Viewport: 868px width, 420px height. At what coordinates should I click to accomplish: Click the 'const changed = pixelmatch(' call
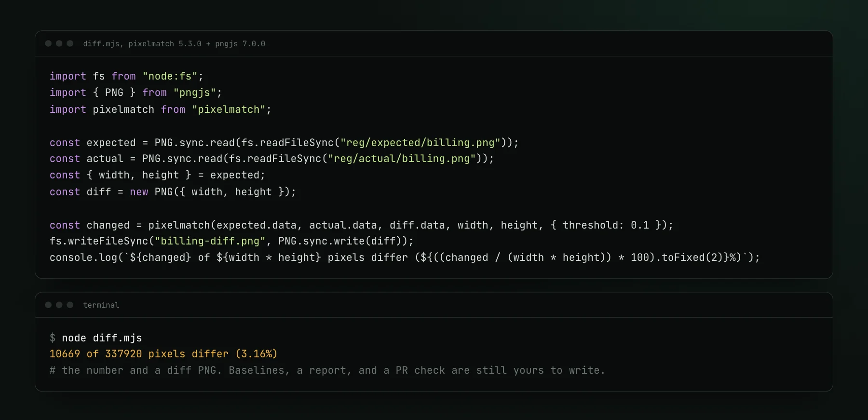[133, 225]
